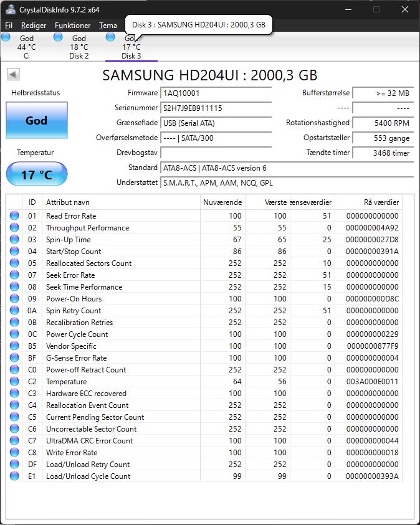Screen dimensions: 420x525
Task: Select the Load/Unload Cycle Count row text
Action: (88, 476)
